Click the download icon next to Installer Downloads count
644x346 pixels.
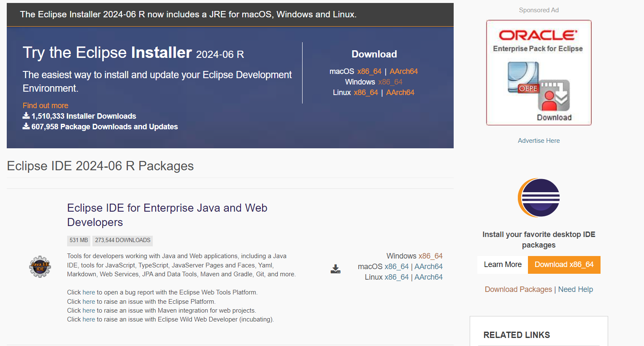pos(26,116)
